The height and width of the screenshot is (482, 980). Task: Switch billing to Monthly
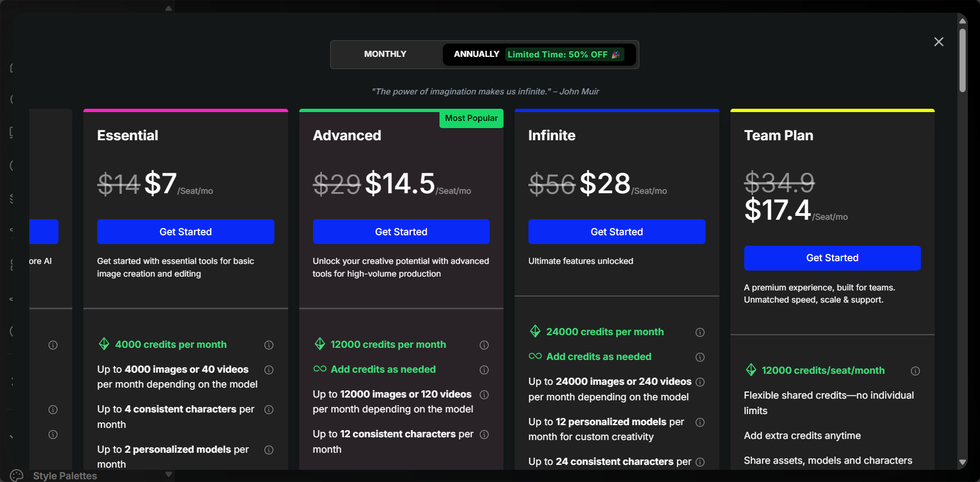(385, 54)
